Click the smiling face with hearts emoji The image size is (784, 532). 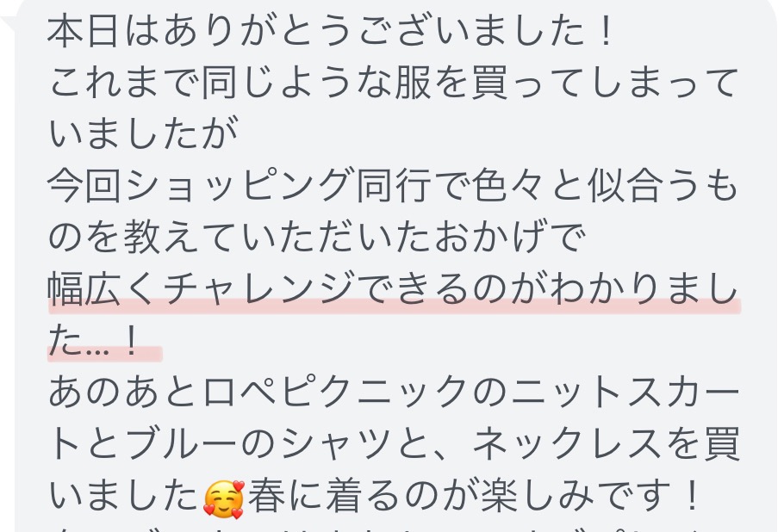(224, 498)
